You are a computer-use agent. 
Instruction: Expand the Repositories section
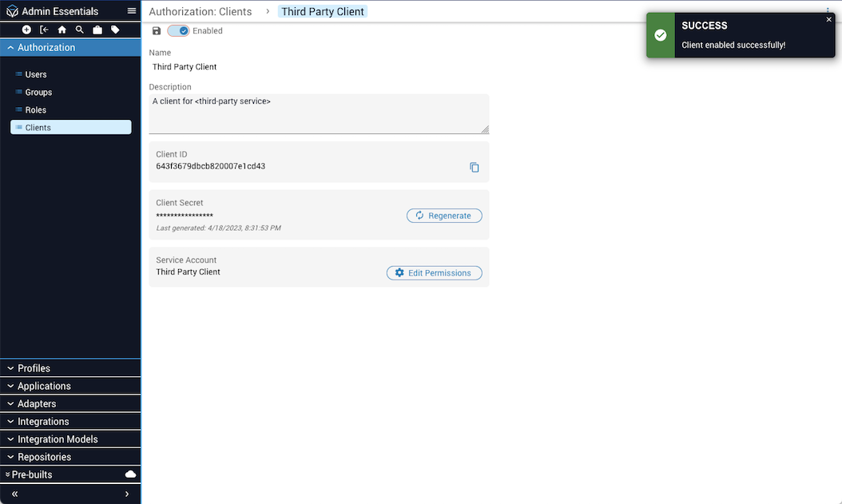70,457
